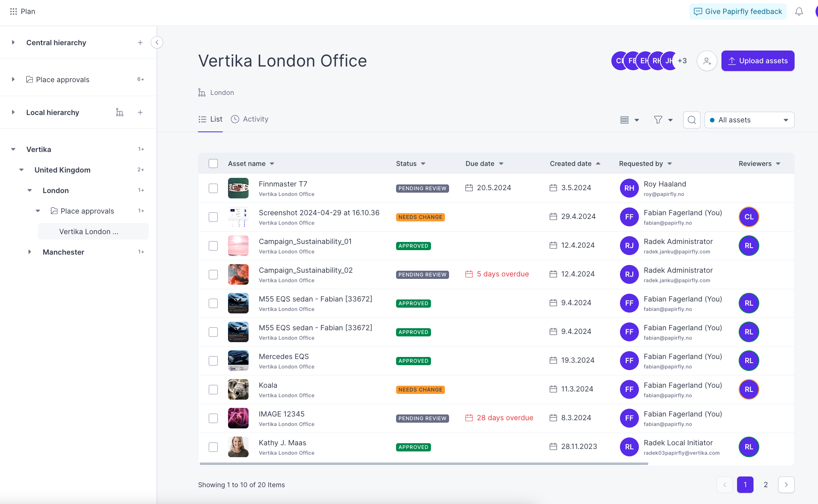The width and height of the screenshot is (818, 504).
Task: Click the horizontal table scrollbar
Action: tap(424, 464)
